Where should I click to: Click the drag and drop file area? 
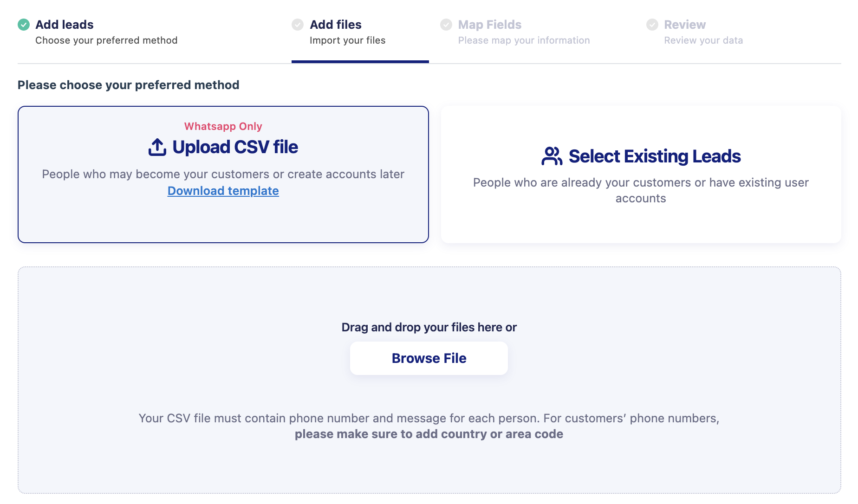click(429, 380)
